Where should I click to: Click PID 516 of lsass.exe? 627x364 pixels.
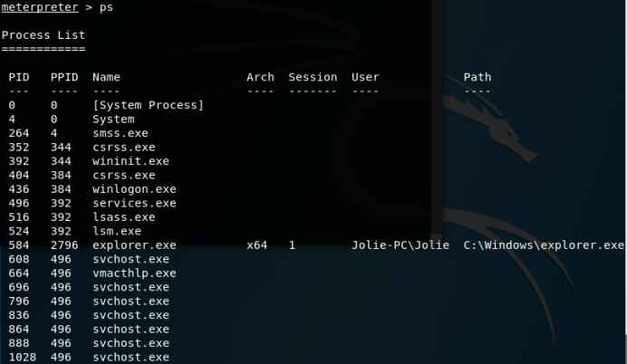coord(19,217)
